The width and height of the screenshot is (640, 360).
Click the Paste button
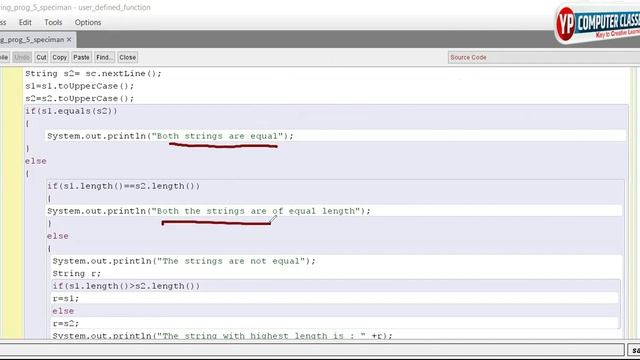click(81, 58)
